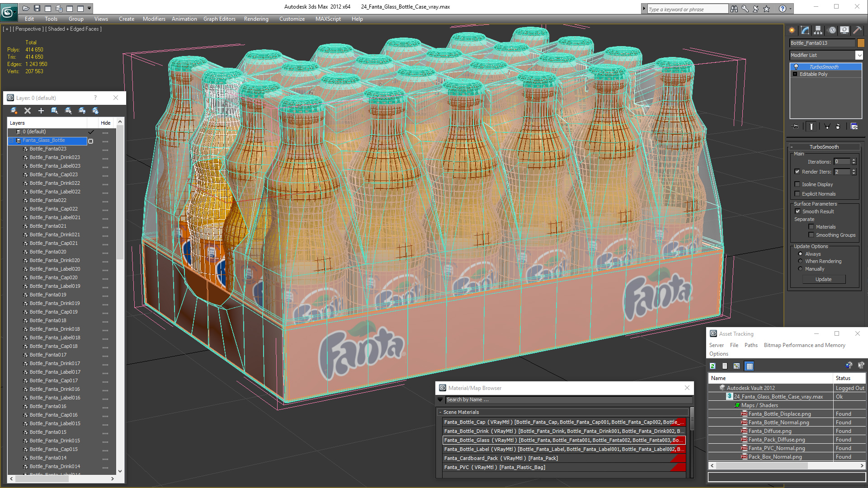Click Set Current Layer icon in Layer dialog
Image resolution: width=868 pixels, height=488 pixels.
point(68,111)
